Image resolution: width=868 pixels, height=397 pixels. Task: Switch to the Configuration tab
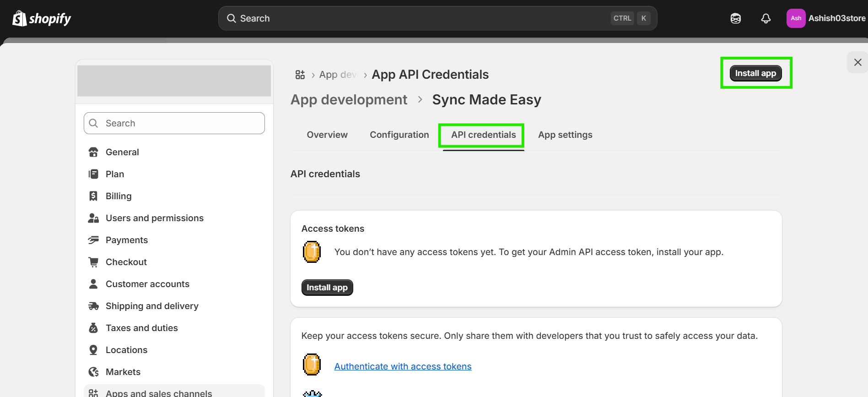(399, 135)
